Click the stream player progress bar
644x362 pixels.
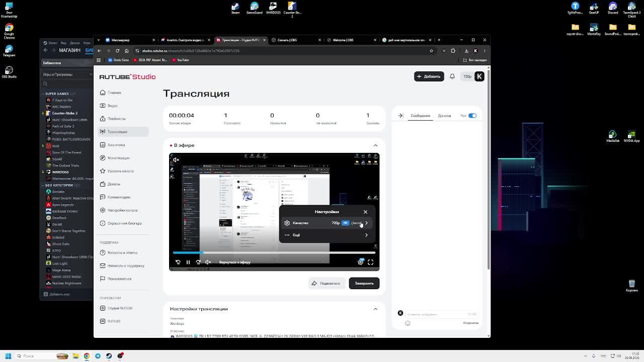(x=274, y=252)
